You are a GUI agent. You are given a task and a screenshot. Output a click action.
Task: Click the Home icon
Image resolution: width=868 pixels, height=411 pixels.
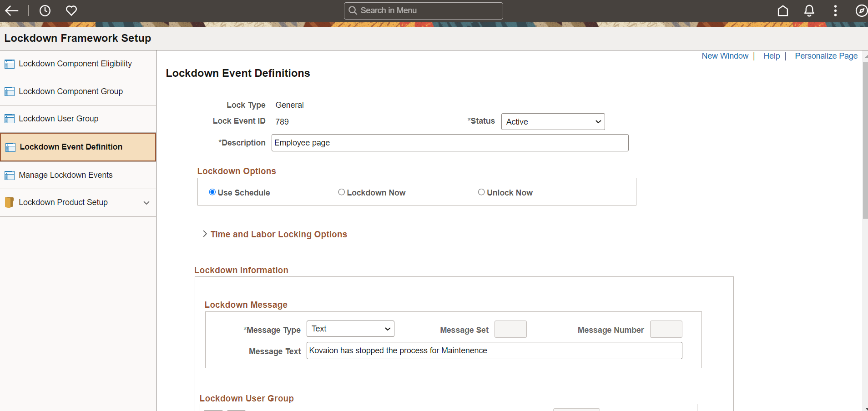point(782,10)
